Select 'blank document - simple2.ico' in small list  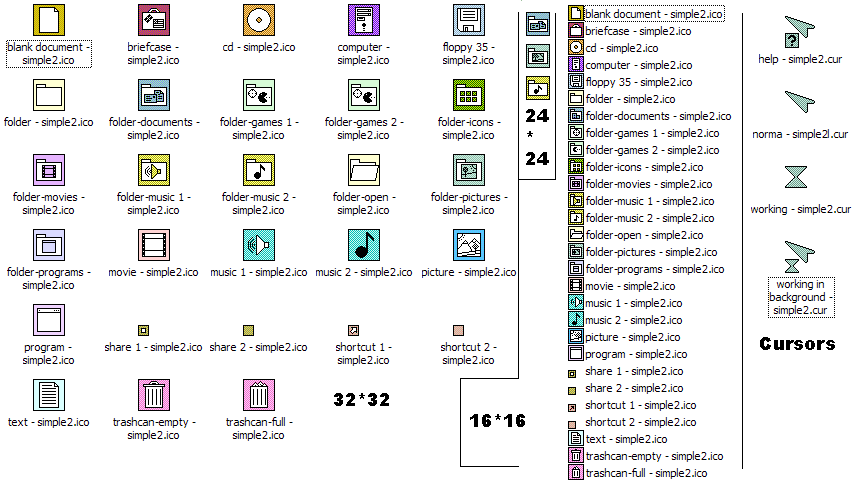pos(654,14)
